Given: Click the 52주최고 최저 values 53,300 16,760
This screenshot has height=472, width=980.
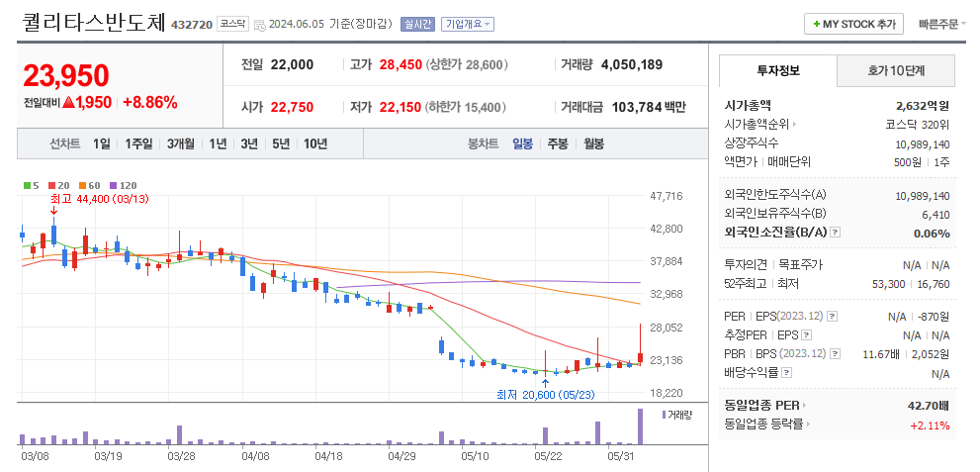Looking at the screenshot, I should 911,284.
